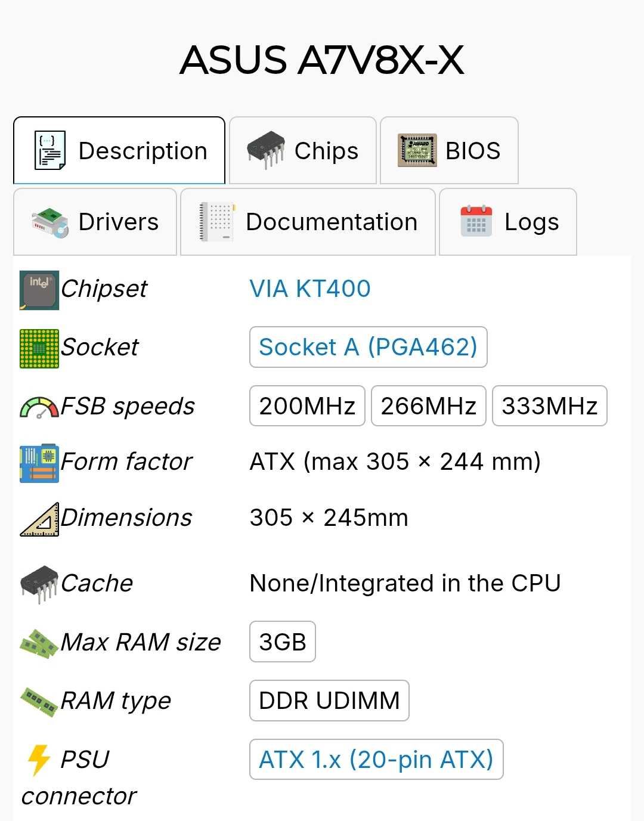Switch to the Drivers tab
This screenshot has width=644, height=821.
click(x=95, y=222)
